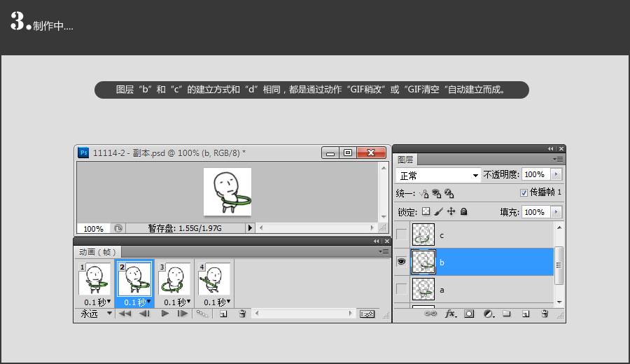Viewport: 630px width, 364px height.
Task: Expand the opacity slider arrow
Action: (556, 174)
